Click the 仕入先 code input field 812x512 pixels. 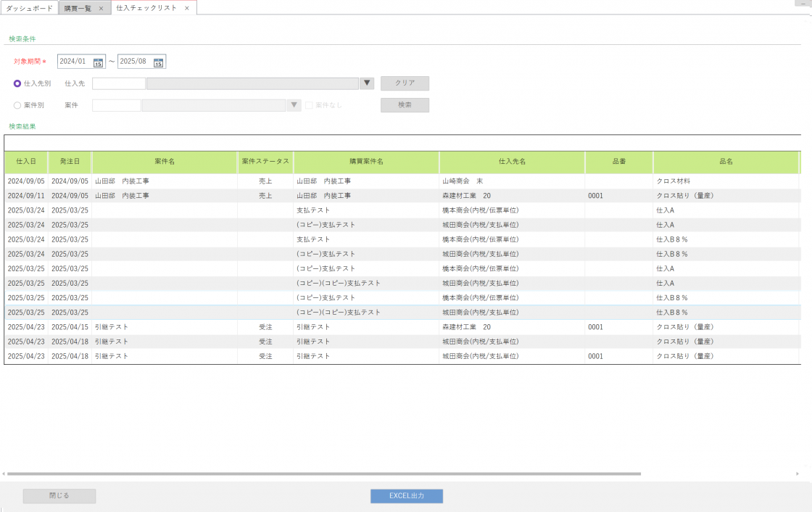tap(119, 83)
